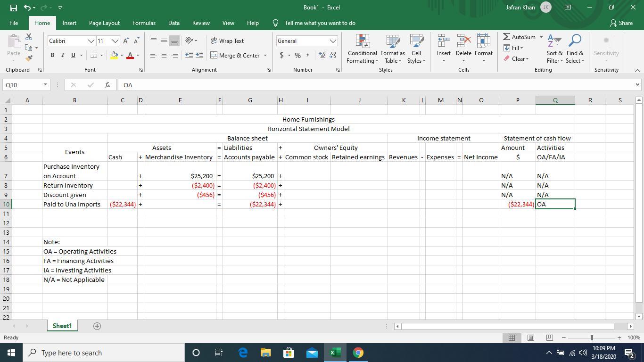Click the Increase Font Size icon
Image resolution: width=644 pixels, height=362 pixels.
coord(126,41)
